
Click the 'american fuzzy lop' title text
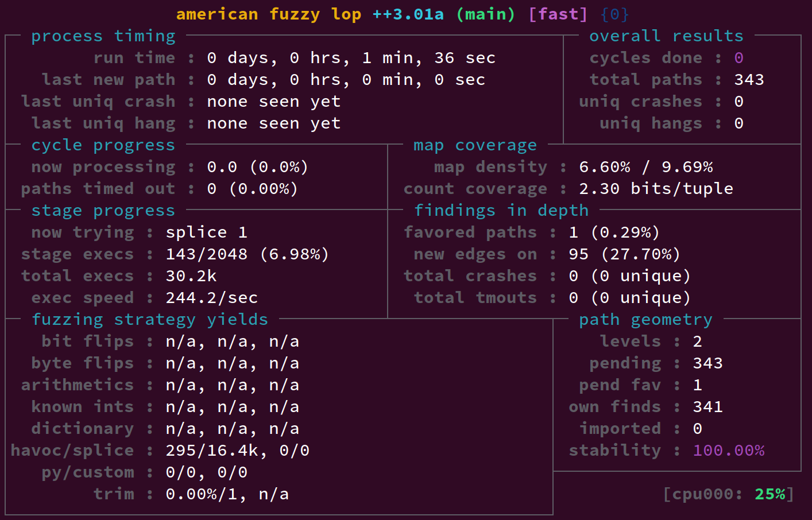(x=269, y=14)
